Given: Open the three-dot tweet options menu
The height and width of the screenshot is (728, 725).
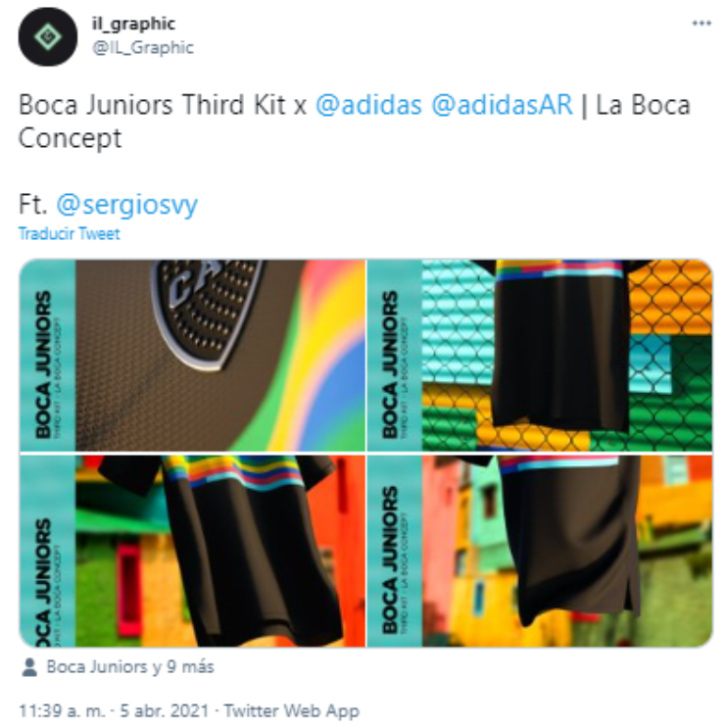Looking at the screenshot, I should pyautogui.click(x=701, y=24).
